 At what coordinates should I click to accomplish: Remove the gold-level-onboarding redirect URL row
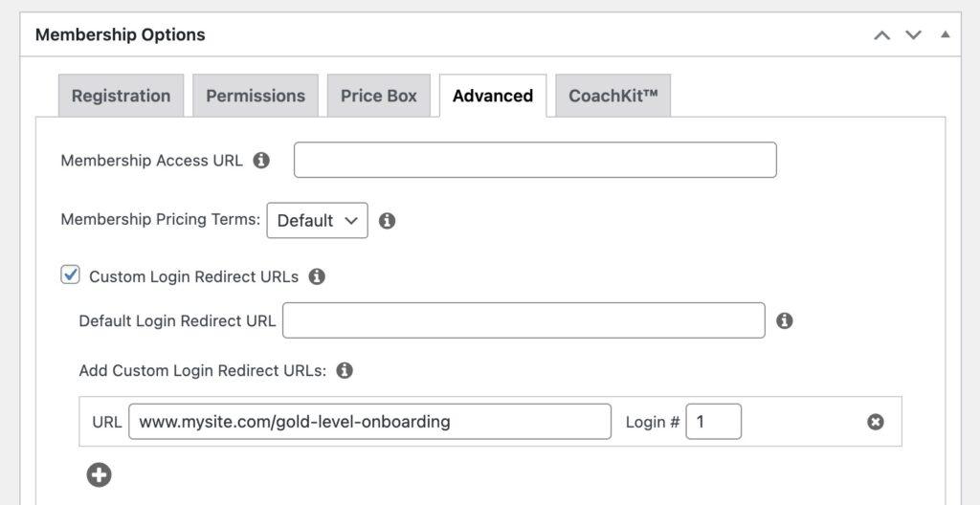875,422
